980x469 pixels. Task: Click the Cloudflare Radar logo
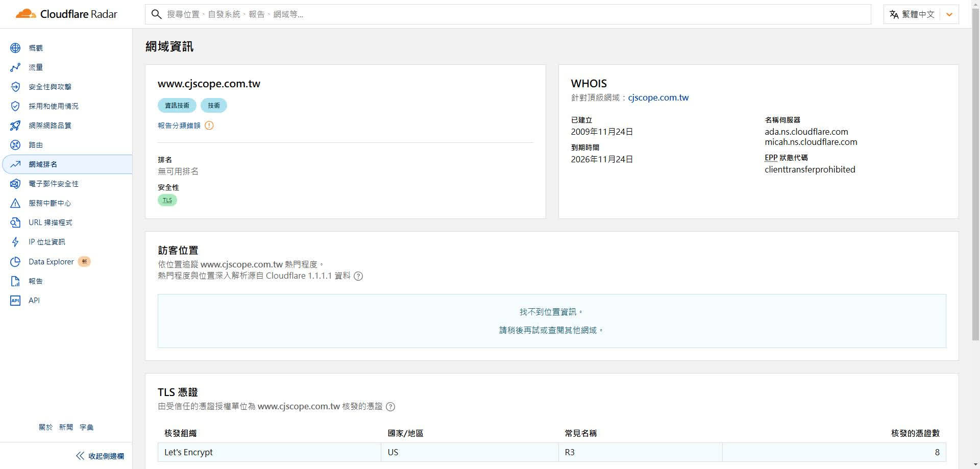click(x=66, y=14)
